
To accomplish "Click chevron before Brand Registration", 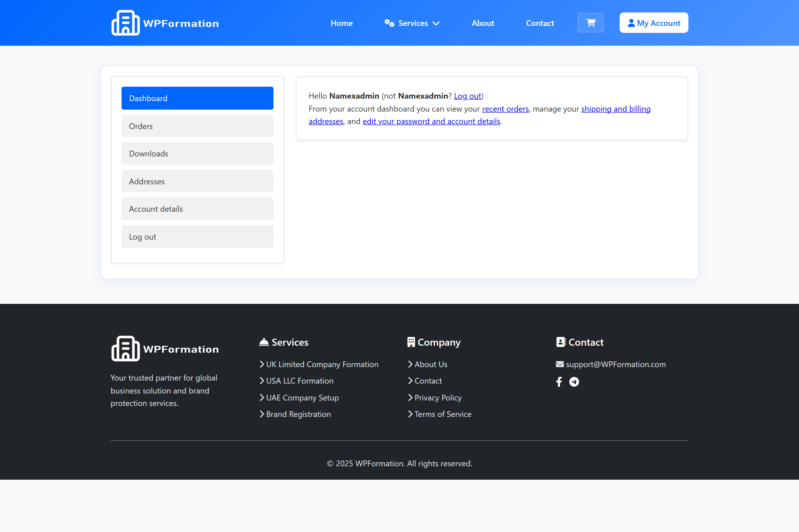I will [262, 414].
